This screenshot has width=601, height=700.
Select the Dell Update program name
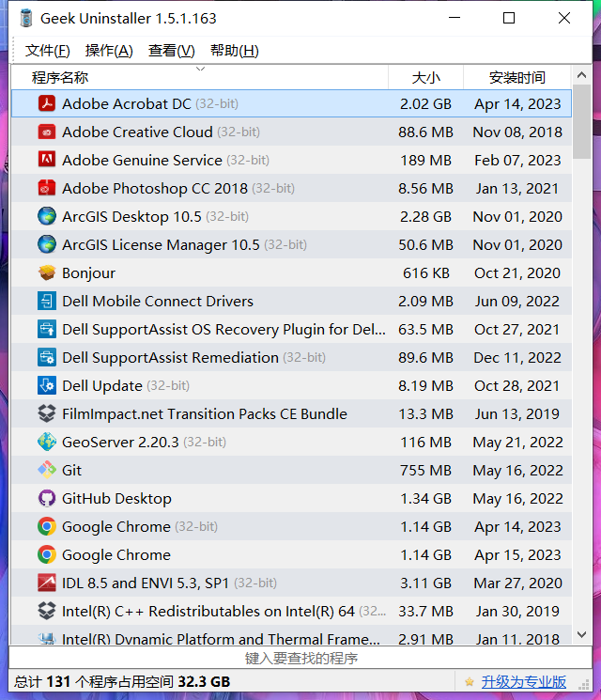point(102,385)
